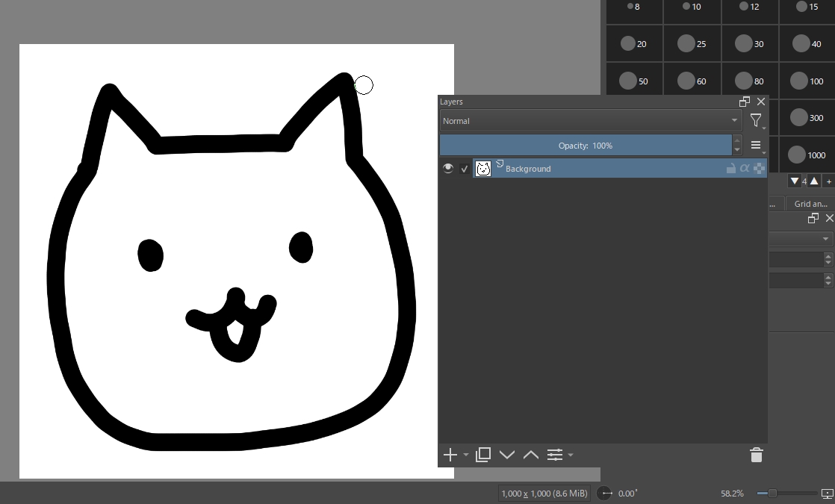Open the add layer type dropdown arrow
Image resolution: width=835 pixels, height=504 pixels.
pyautogui.click(x=466, y=455)
